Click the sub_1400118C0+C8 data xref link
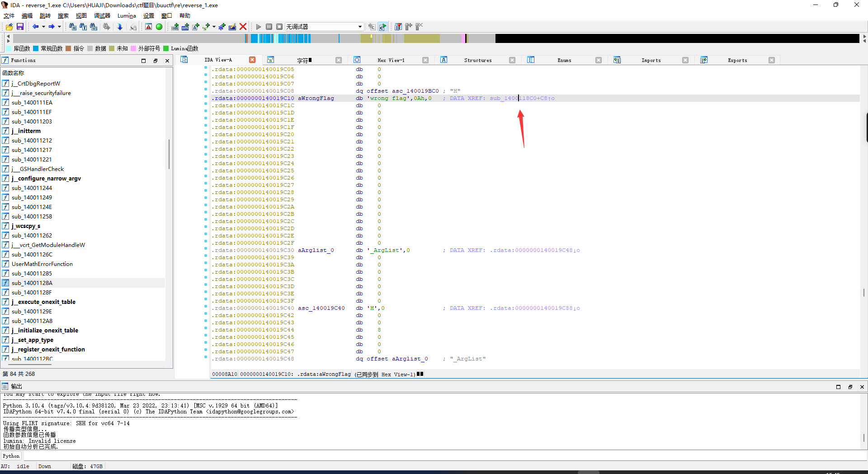 tap(522, 98)
